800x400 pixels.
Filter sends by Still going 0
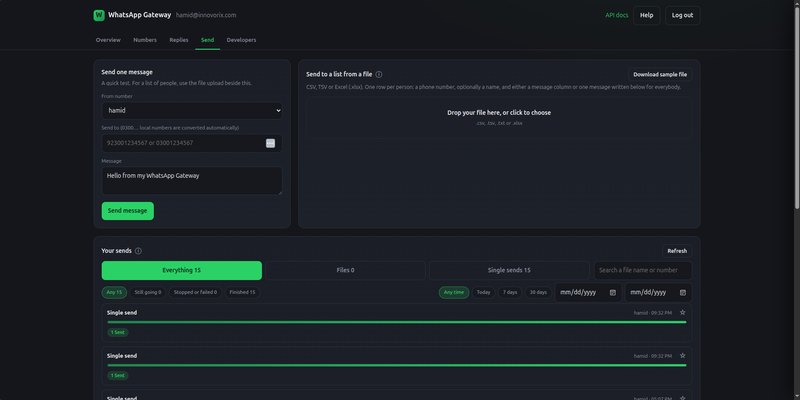147,292
